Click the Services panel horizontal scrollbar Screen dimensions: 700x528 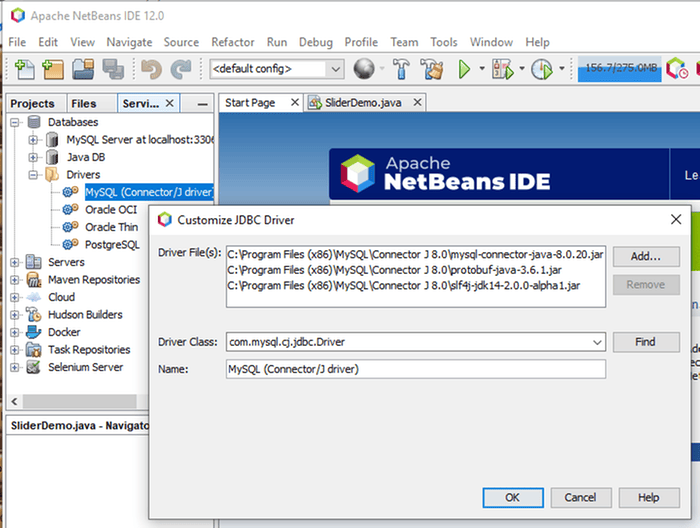tap(79, 401)
